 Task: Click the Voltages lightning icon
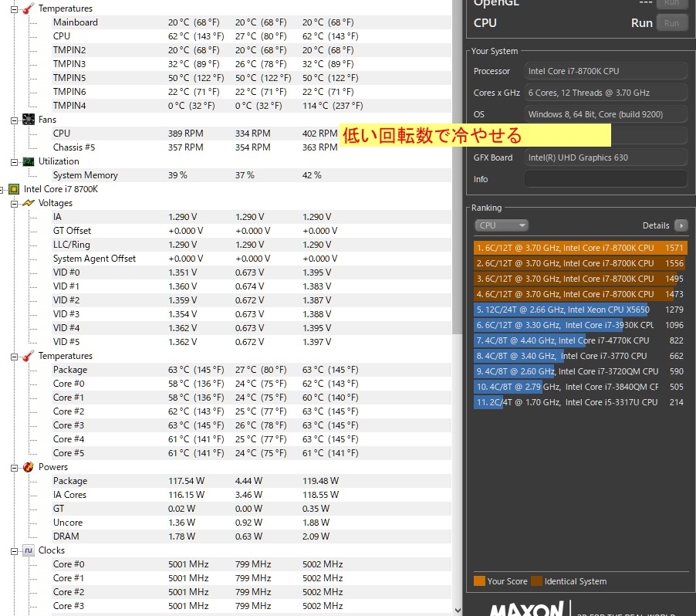pyautogui.click(x=29, y=203)
